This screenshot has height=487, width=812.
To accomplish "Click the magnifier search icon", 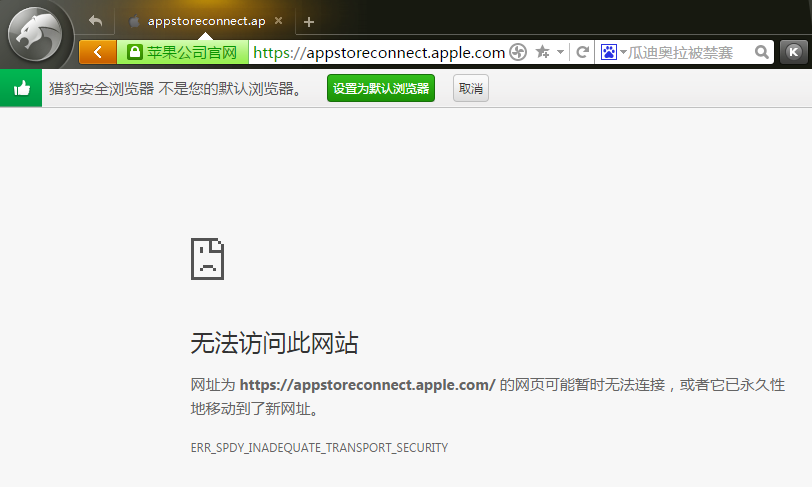I will coord(761,52).
